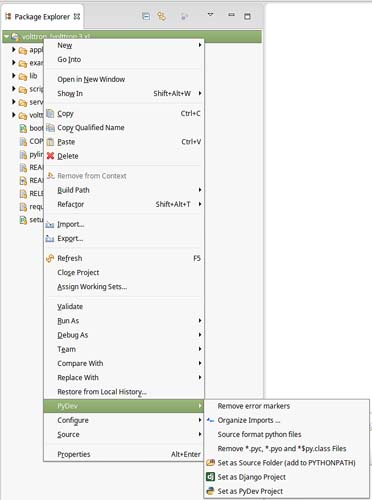Select the boot python file icon

(23, 129)
